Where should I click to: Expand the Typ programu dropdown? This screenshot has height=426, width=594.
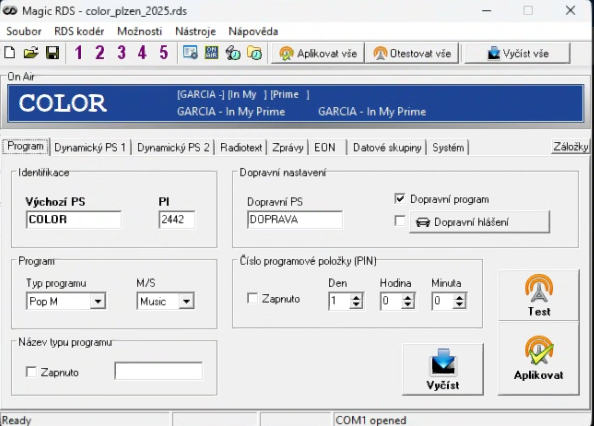click(x=98, y=301)
